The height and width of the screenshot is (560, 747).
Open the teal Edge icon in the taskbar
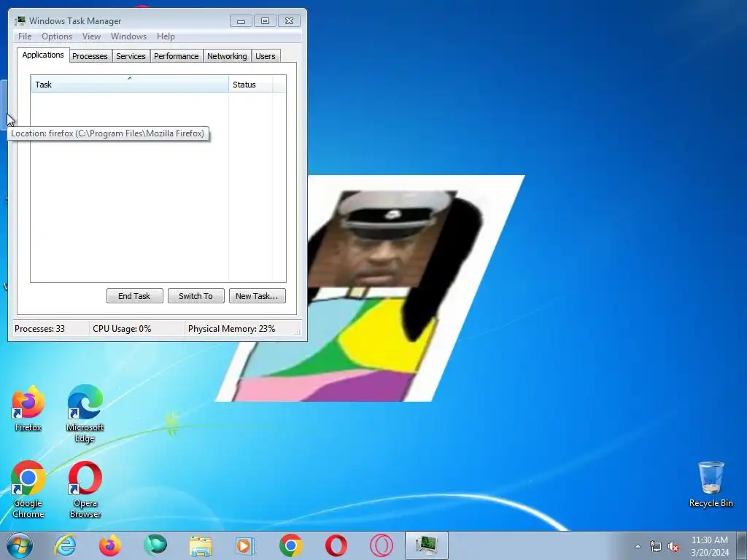155,545
